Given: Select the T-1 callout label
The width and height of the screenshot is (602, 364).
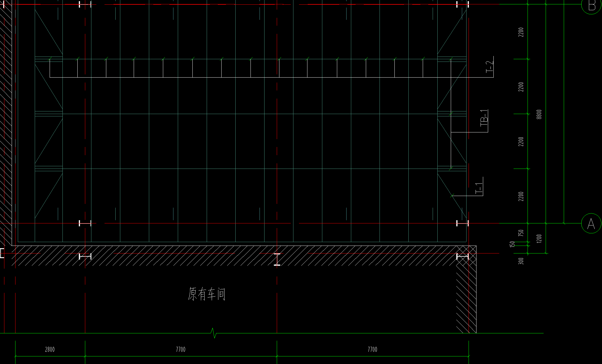Looking at the screenshot, I should [479, 188].
